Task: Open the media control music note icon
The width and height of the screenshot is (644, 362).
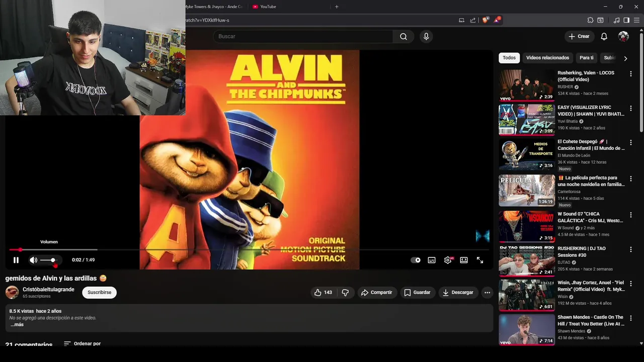Action: [616, 20]
